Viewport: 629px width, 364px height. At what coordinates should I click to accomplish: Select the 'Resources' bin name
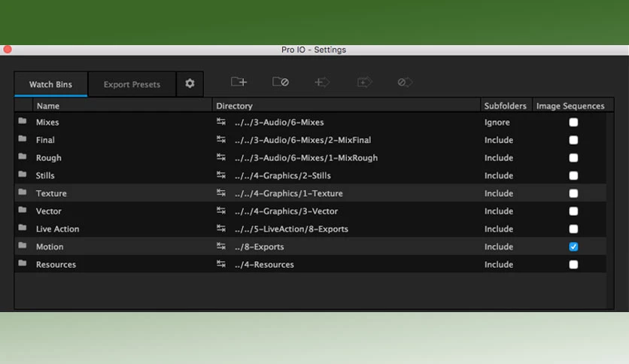56,265
